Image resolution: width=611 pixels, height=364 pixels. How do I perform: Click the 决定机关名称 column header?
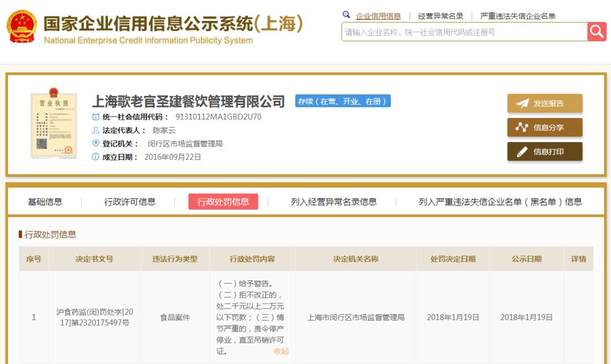pos(356,259)
